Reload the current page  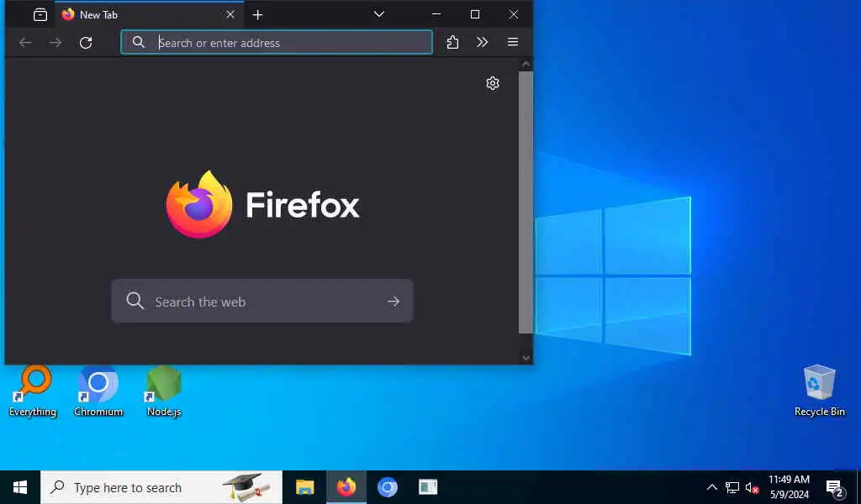[x=86, y=42]
